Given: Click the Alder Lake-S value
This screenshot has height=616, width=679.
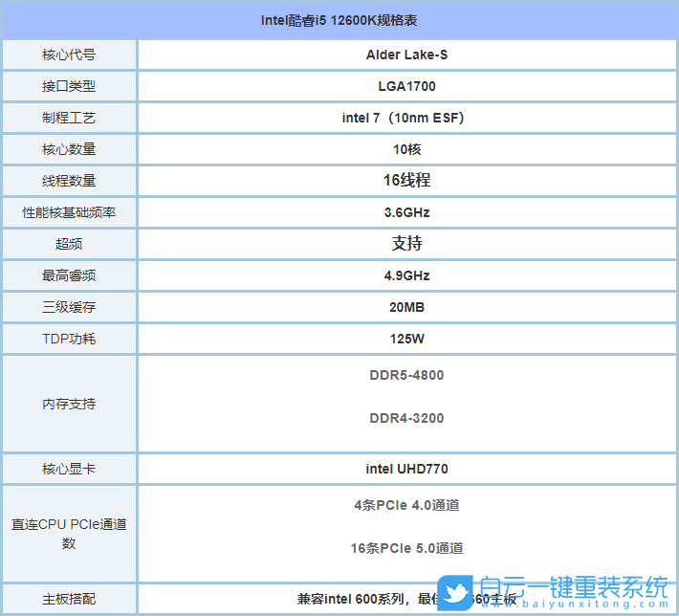Looking at the screenshot, I should pyautogui.click(x=406, y=55).
